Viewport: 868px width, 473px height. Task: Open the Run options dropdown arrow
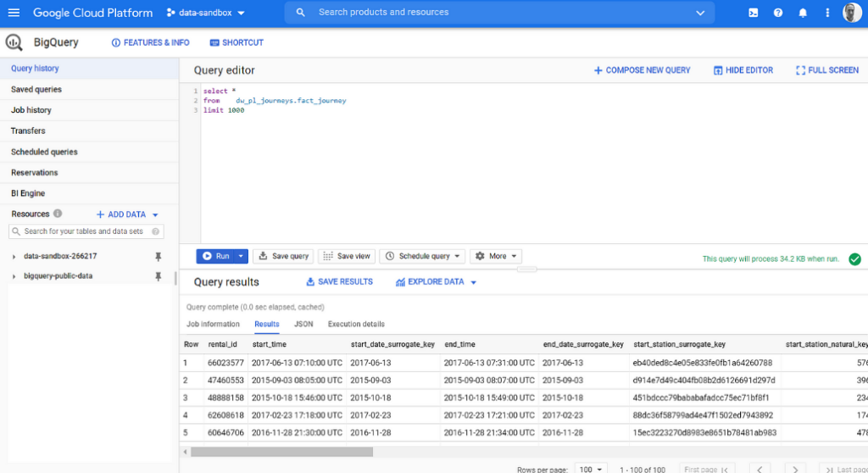click(241, 256)
